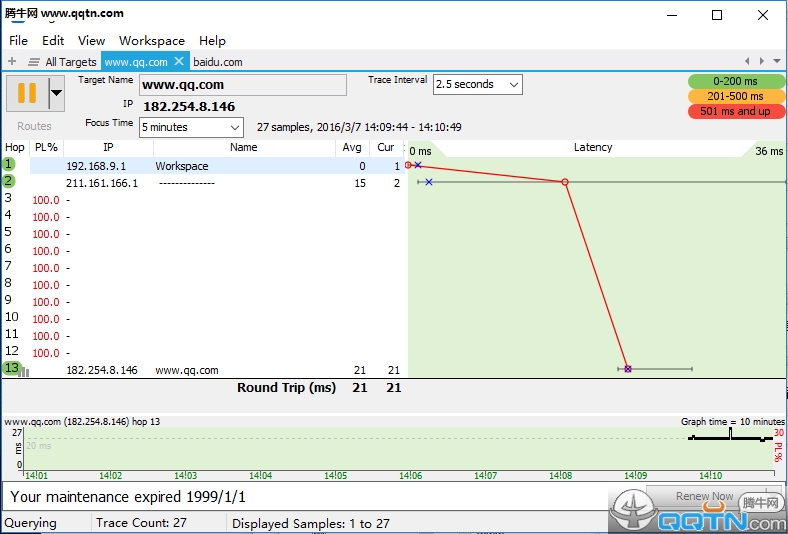This screenshot has height=534, width=788.
Task: Open the View menu
Action: point(91,41)
